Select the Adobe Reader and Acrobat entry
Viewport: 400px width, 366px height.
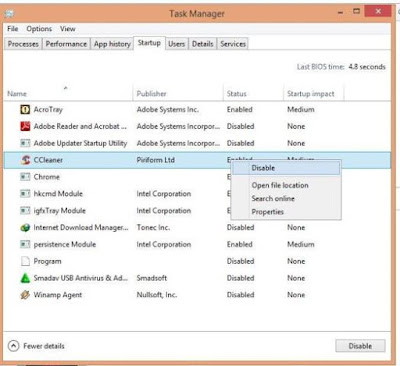80,126
